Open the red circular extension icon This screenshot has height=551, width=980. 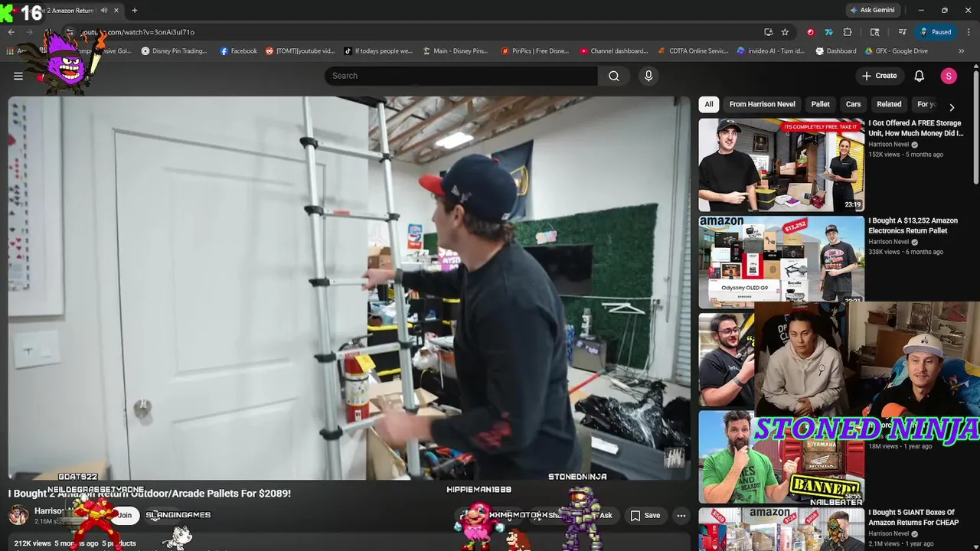(x=810, y=32)
